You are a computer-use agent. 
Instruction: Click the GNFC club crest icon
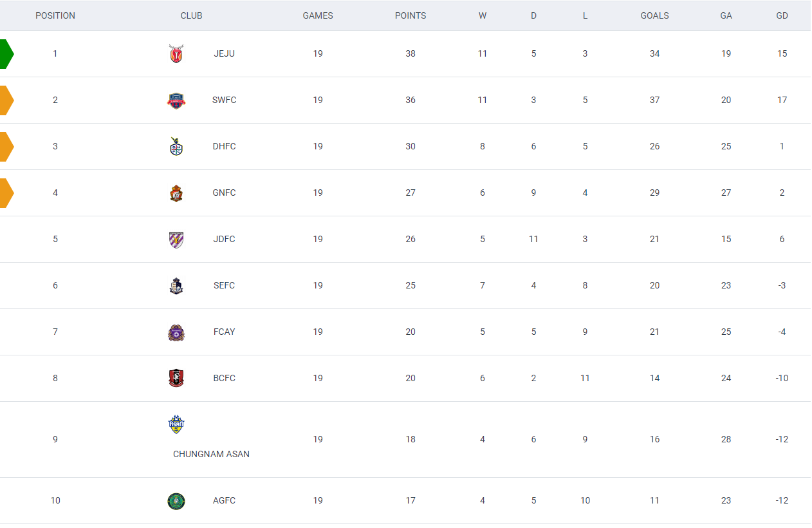coord(176,193)
